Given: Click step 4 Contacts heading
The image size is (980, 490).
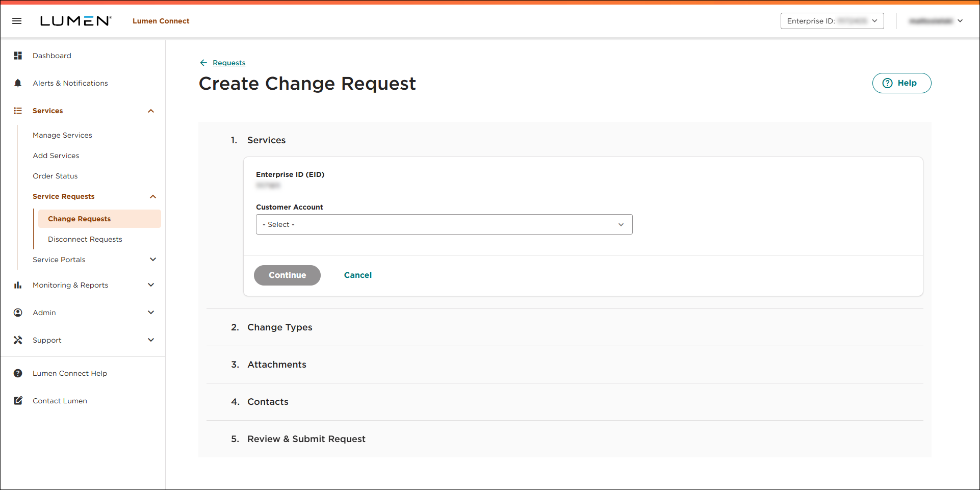Looking at the screenshot, I should pyautogui.click(x=268, y=402).
